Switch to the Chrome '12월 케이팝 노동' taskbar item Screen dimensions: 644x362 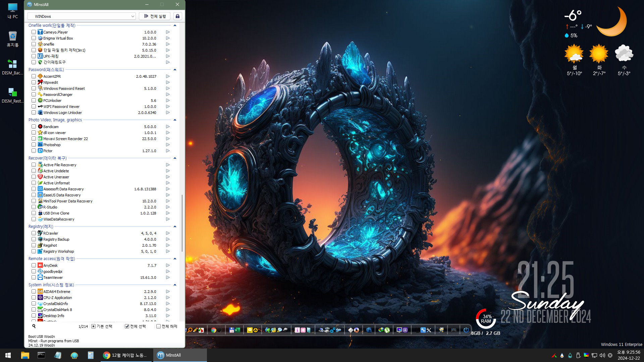pos(126,355)
